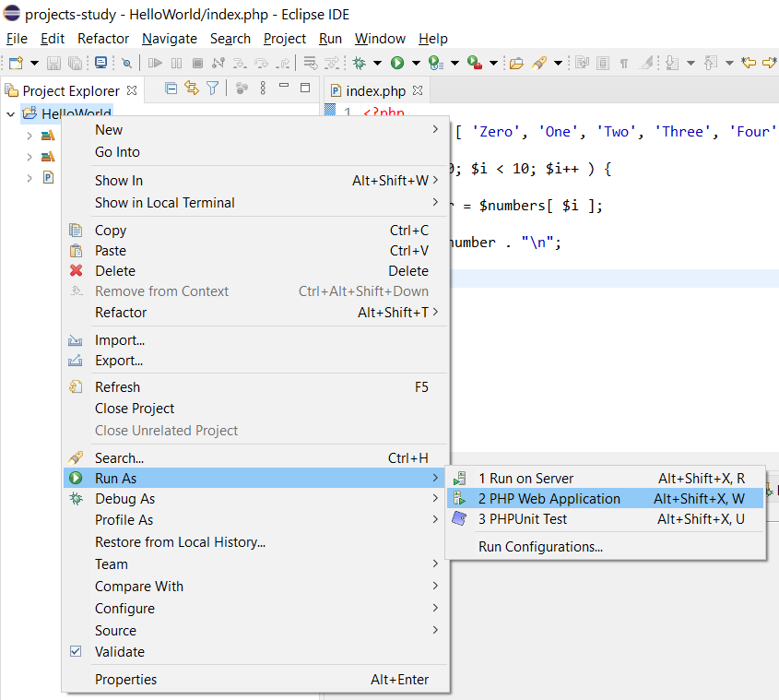
Task: Expand the Compare With submenu
Action: [x=256, y=587]
